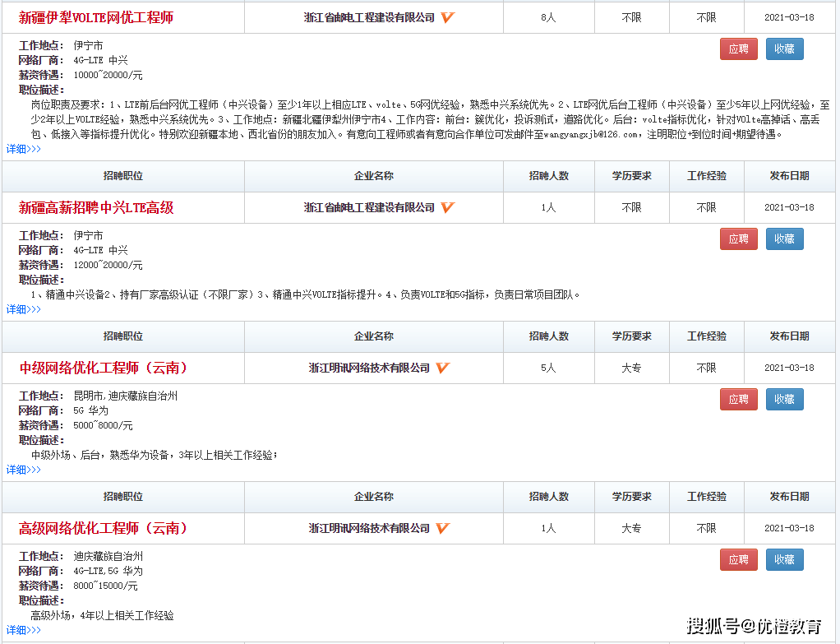Click the orange V badge in VOLTE job row
The height and width of the screenshot is (644, 840).
coord(447,18)
